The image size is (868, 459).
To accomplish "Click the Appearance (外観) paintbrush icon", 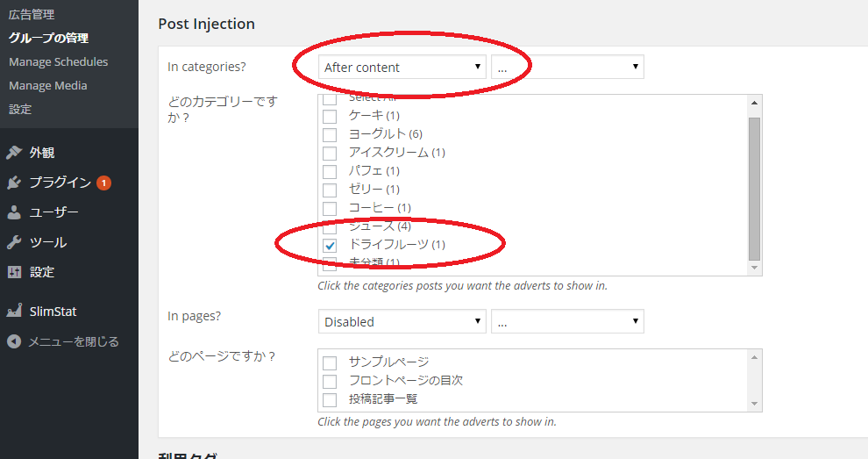I will click(14, 153).
